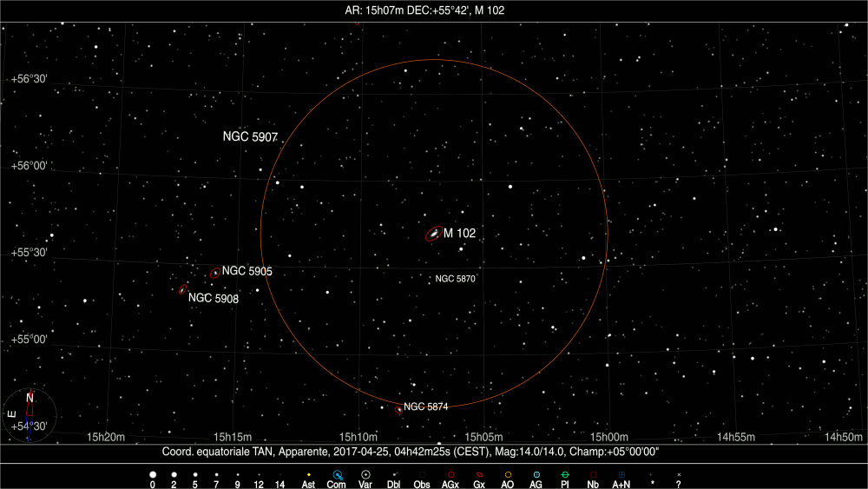This screenshot has height=489, width=868.
Task: Select the NGC 5908 galaxy ellipse
Action: tap(182, 289)
